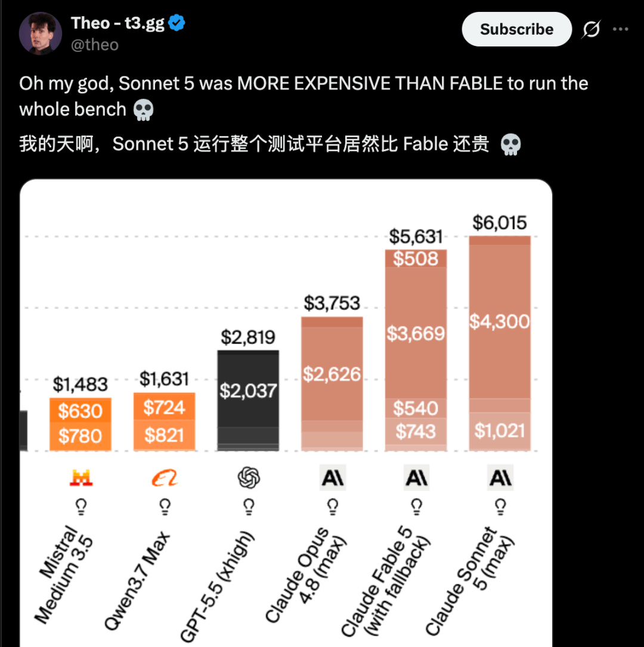This screenshot has width=644, height=647.
Task: Click the Qwen Alibaba logo icon
Action: coord(165,478)
